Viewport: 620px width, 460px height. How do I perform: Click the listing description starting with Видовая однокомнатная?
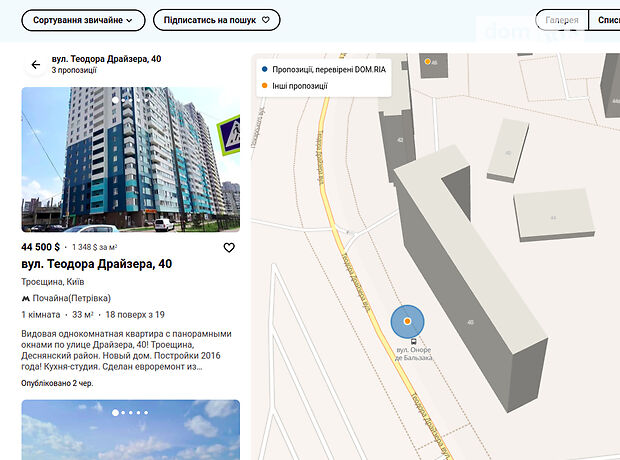point(126,350)
